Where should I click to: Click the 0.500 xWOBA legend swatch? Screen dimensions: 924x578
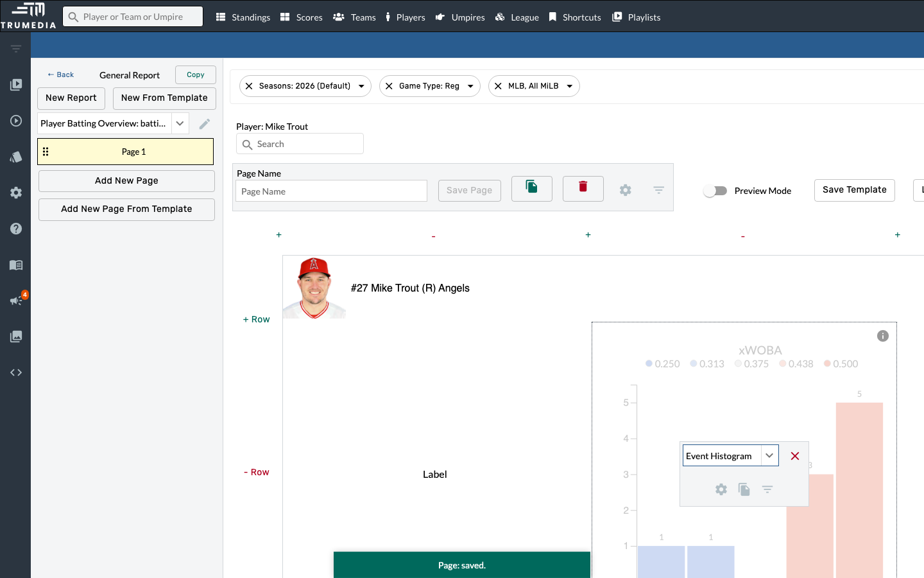[828, 363]
